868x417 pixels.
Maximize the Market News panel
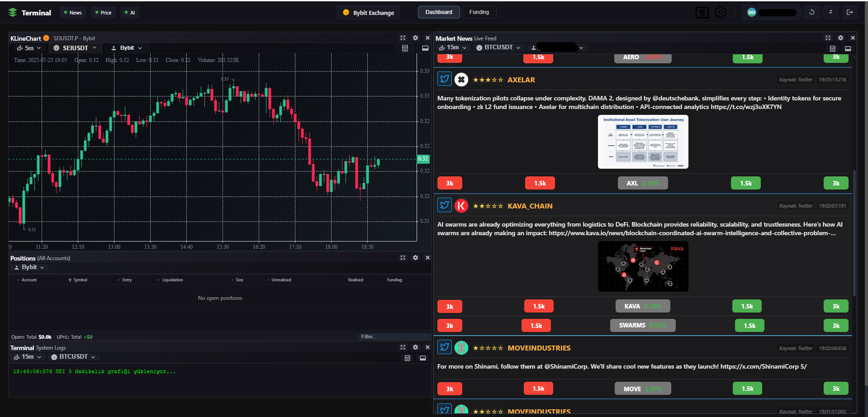tap(828, 38)
